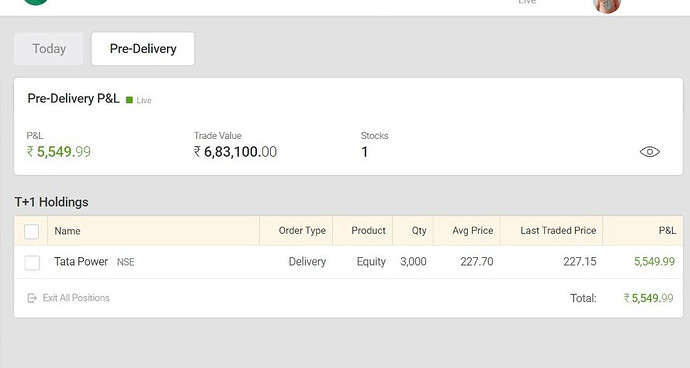
Task: Click the Trade Value ₹ 6,83,100.00
Action: coord(235,152)
